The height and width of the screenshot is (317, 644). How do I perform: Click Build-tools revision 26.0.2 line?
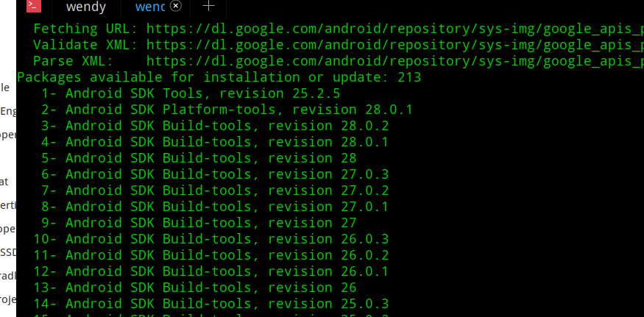point(211,255)
